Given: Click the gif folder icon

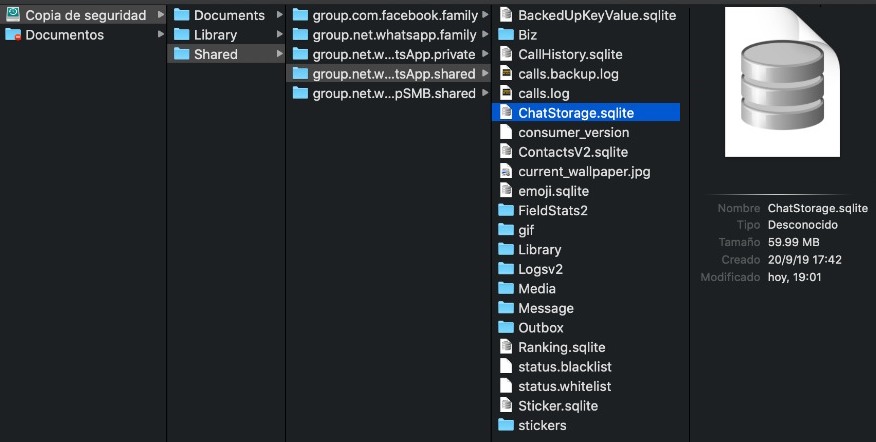Looking at the screenshot, I should pos(506,230).
